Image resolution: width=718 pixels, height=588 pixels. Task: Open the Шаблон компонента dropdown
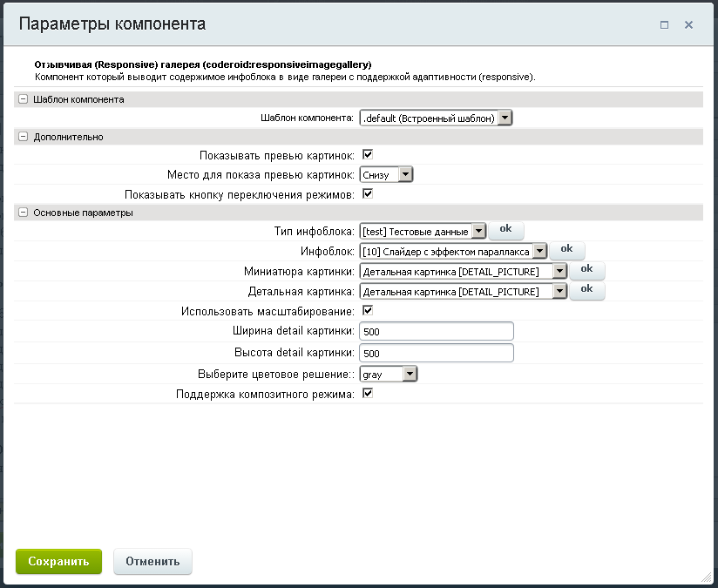pos(436,118)
